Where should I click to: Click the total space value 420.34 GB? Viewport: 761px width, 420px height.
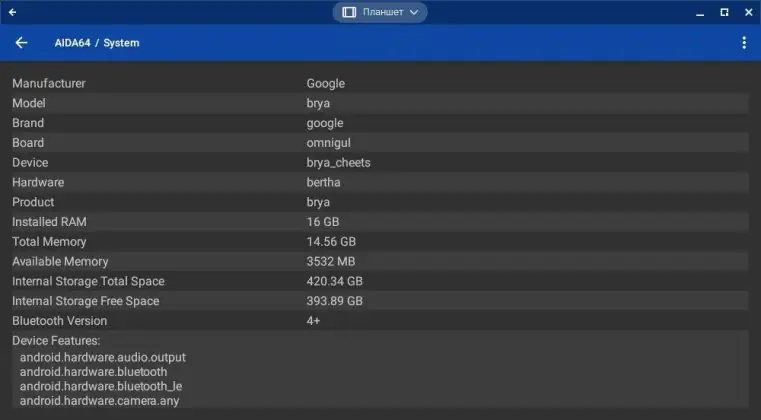[334, 281]
